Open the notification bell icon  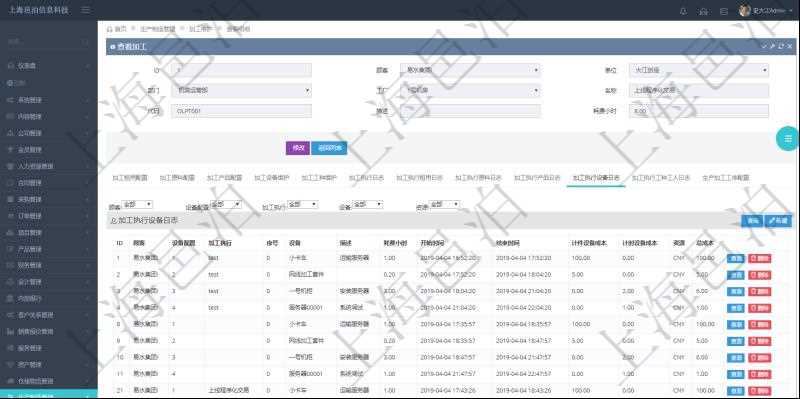tap(683, 11)
